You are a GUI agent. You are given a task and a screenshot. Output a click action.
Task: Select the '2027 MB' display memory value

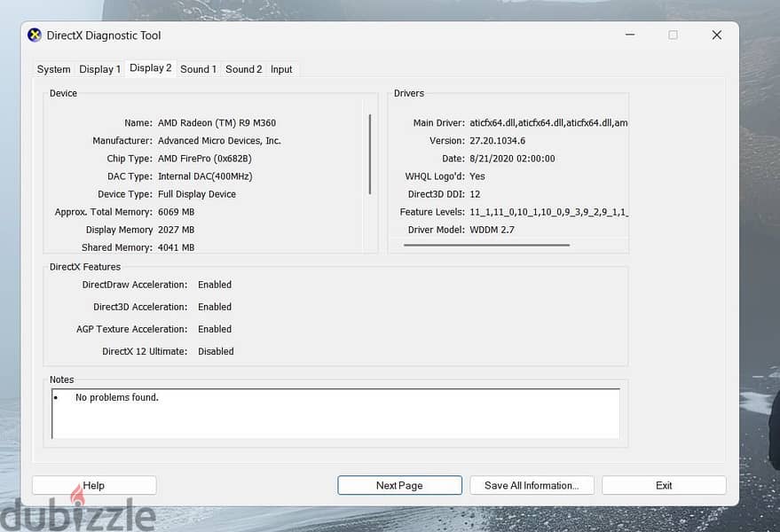(x=176, y=230)
